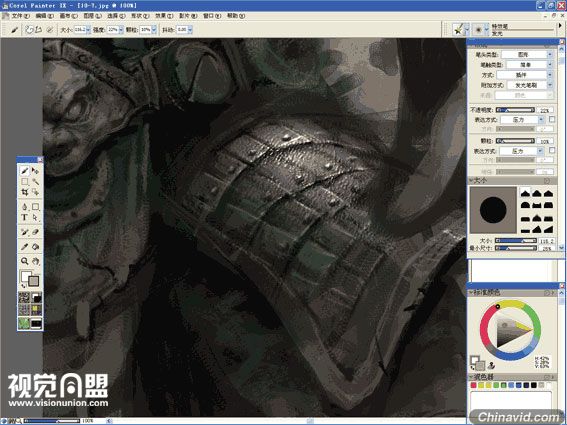Collapse the 大小 size section
The height and width of the screenshot is (425, 567).
point(471,180)
